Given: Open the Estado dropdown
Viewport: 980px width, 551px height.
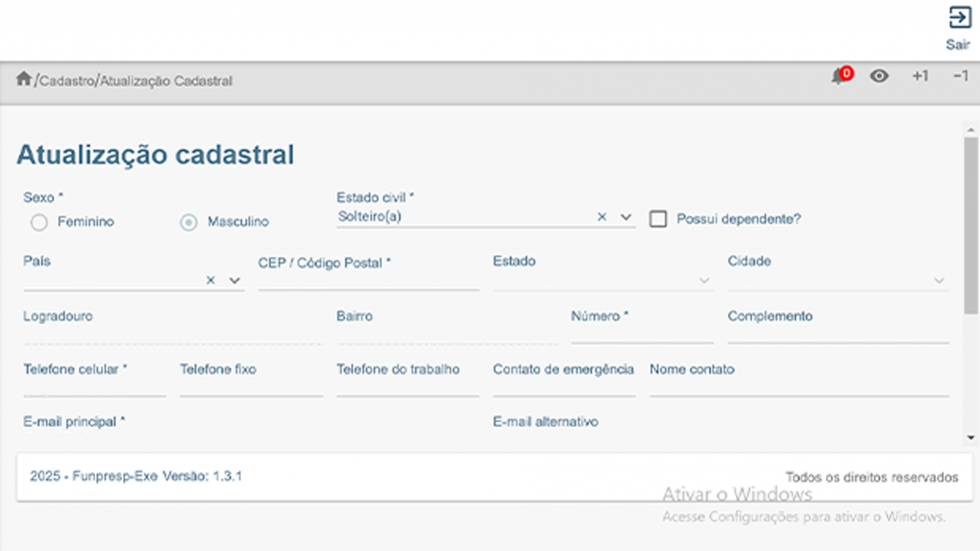Looking at the screenshot, I should pos(704,281).
